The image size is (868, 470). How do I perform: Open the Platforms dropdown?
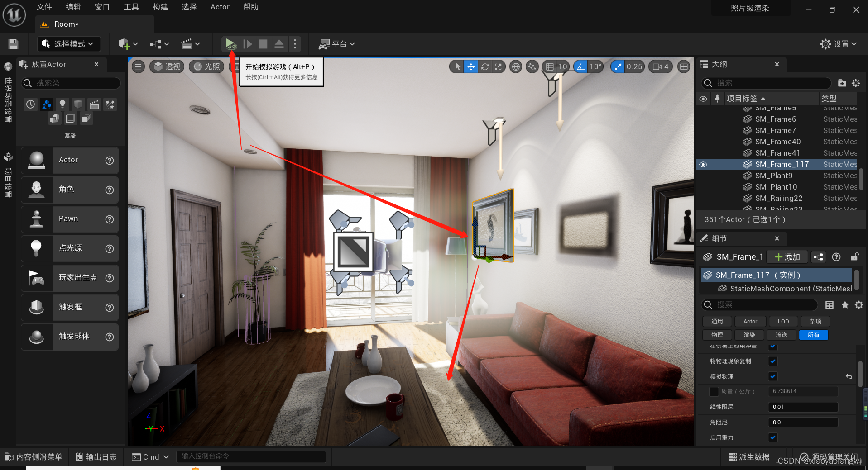[x=337, y=44]
